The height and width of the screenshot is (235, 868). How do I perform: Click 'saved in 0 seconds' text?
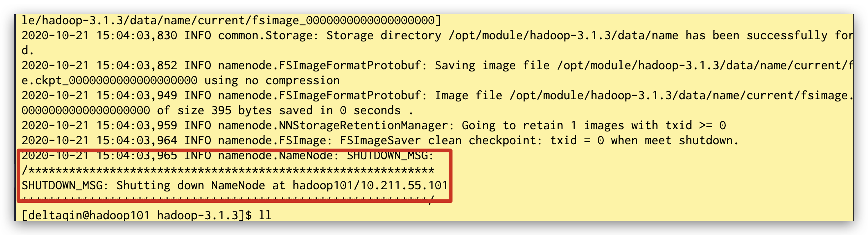coord(339,111)
